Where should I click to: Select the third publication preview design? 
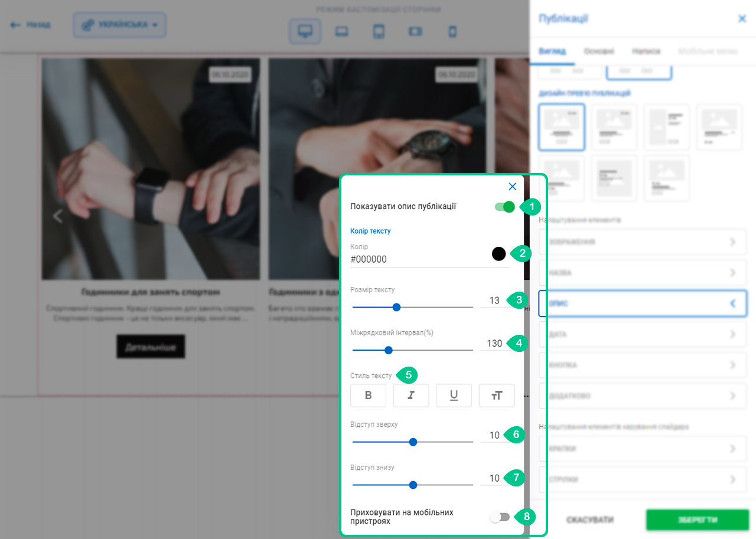(667, 127)
